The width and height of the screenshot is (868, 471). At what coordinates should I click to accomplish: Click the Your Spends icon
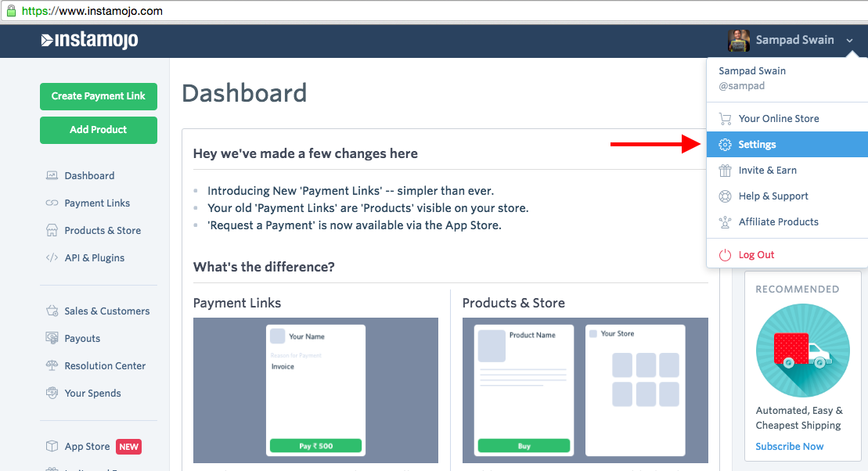coord(52,394)
